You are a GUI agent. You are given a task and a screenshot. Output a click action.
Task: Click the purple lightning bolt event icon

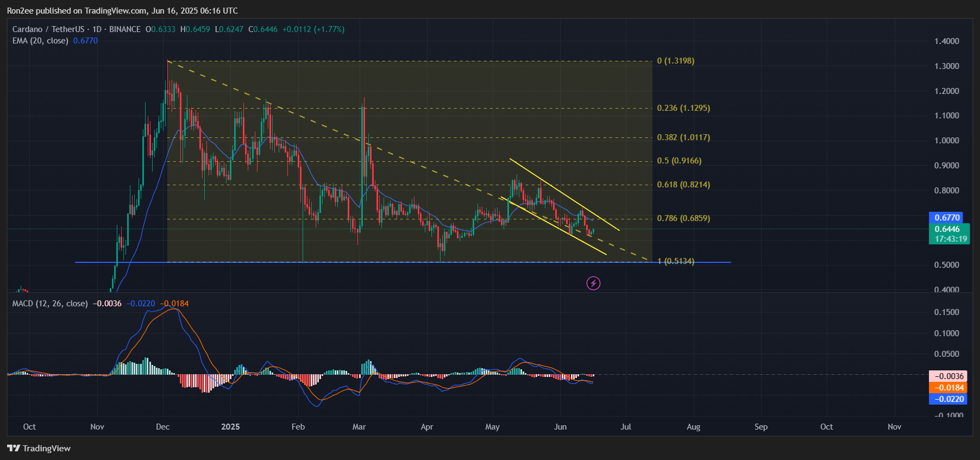coord(593,283)
